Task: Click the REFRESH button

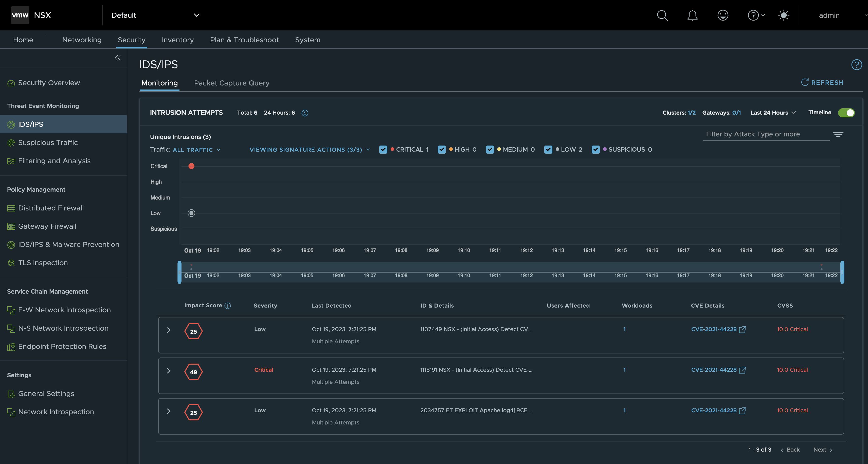Action: [x=822, y=83]
